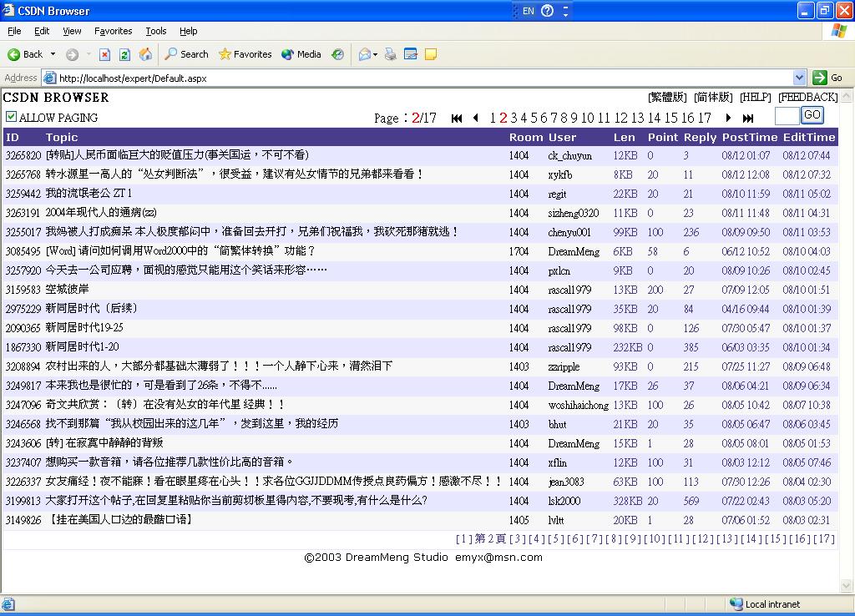Click the yellow Discuss note icon
Viewport: 855px width, 616px height.
click(x=431, y=54)
